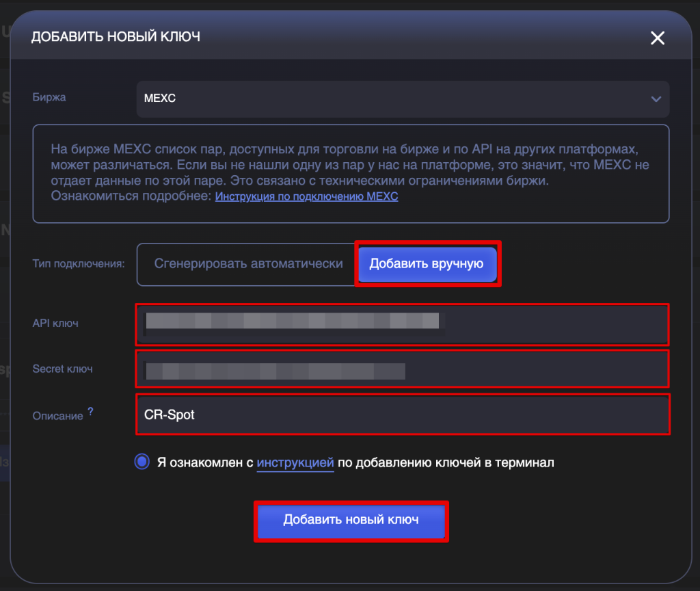Click the question mark beside Описание

point(90,412)
